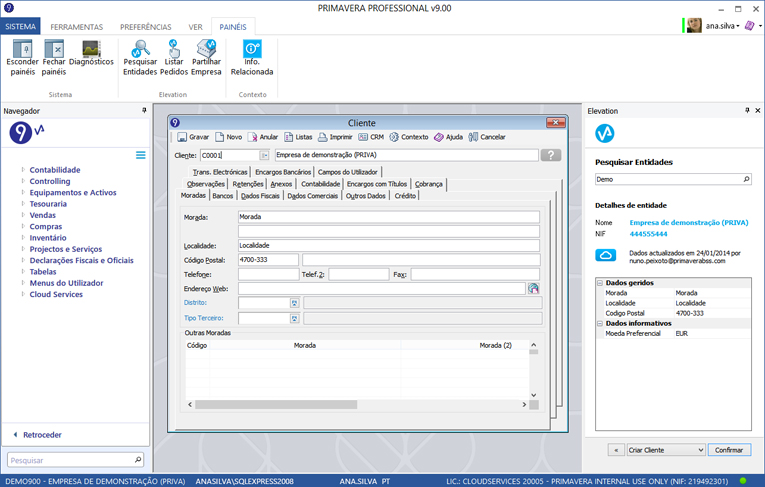Open Criar Cliente dropdown
The height and width of the screenshot is (487, 765).
[x=666, y=450]
